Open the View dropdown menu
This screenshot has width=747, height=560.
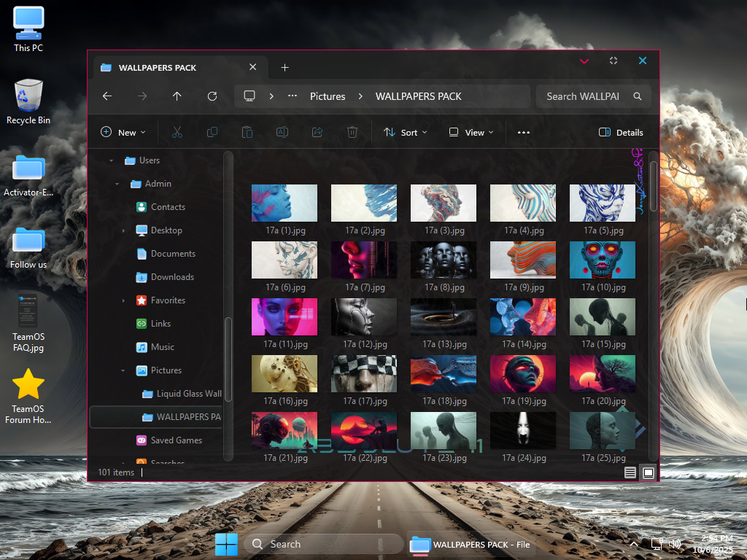tap(471, 133)
